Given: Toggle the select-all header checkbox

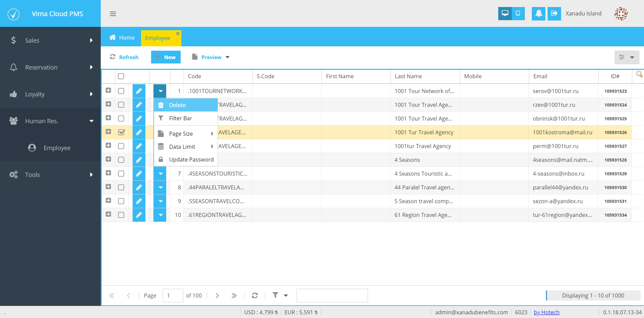Looking at the screenshot, I should coord(121,76).
